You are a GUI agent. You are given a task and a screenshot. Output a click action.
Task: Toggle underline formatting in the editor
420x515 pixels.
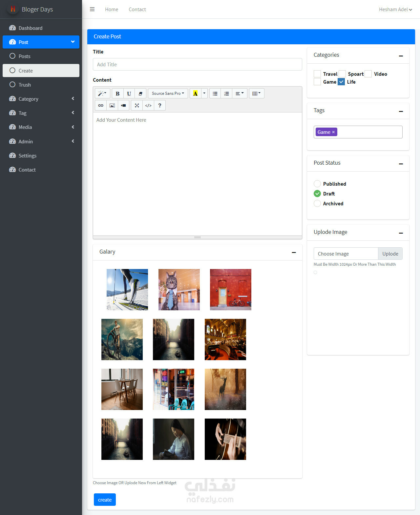(129, 93)
